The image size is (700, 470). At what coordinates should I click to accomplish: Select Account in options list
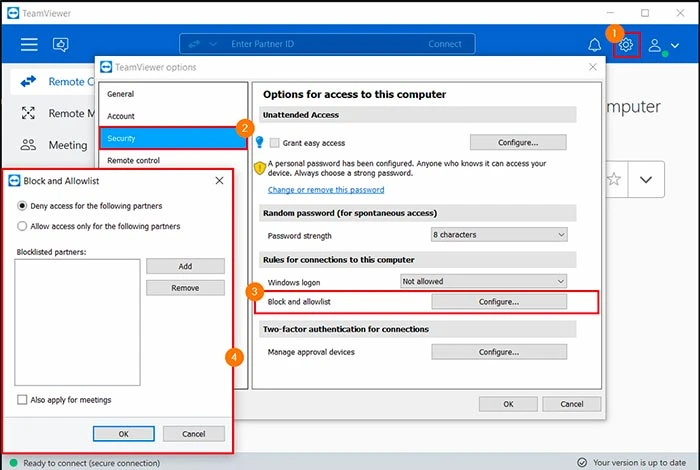[173, 116]
